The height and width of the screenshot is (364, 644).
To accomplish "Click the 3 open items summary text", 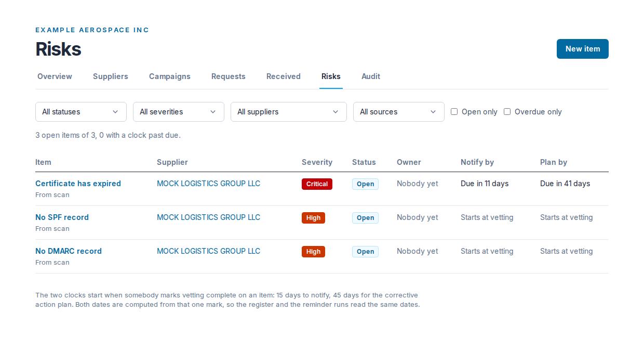I will tap(108, 135).
